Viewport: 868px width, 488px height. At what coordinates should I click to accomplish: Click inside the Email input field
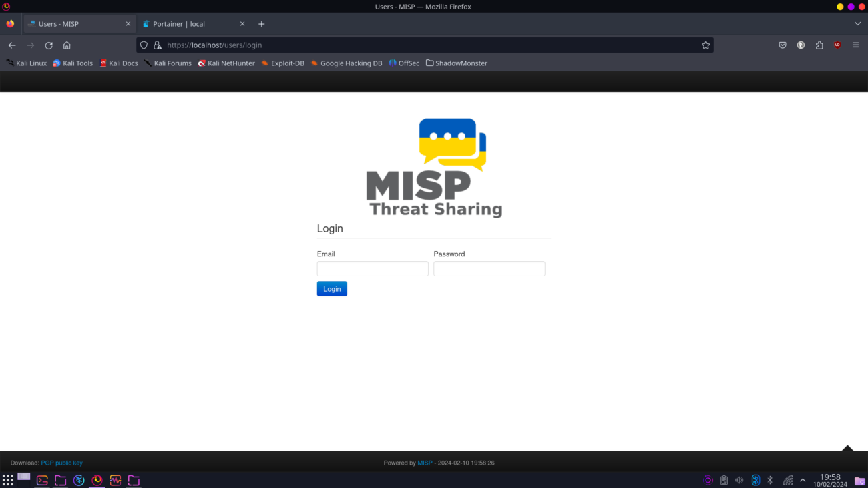point(372,268)
